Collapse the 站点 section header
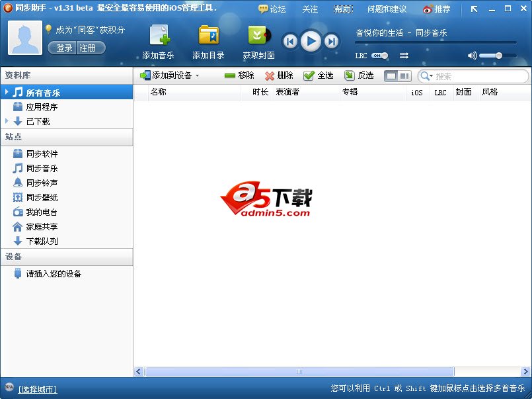This screenshot has width=532, height=399. [x=67, y=137]
